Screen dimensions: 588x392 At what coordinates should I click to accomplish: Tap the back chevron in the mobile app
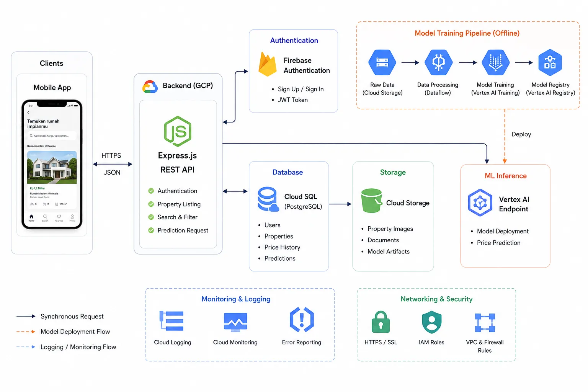click(28, 113)
